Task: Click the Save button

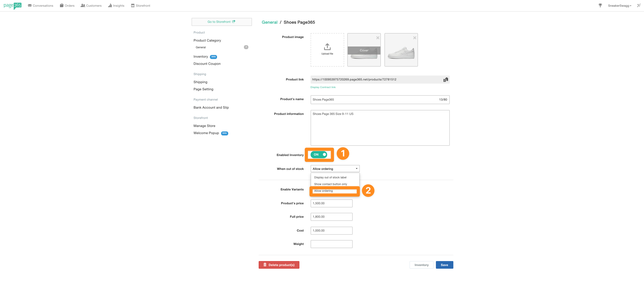Action: pos(444,265)
